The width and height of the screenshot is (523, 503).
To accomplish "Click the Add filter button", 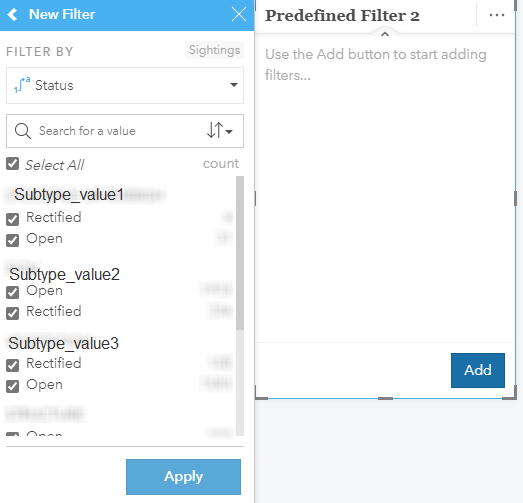I will pyautogui.click(x=478, y=370).
